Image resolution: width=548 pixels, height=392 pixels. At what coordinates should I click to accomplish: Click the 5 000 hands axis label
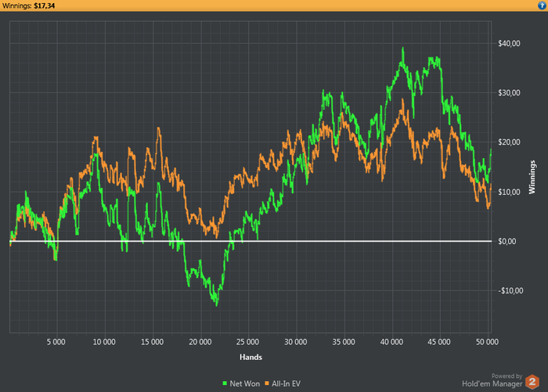click(x=56, y=342)
